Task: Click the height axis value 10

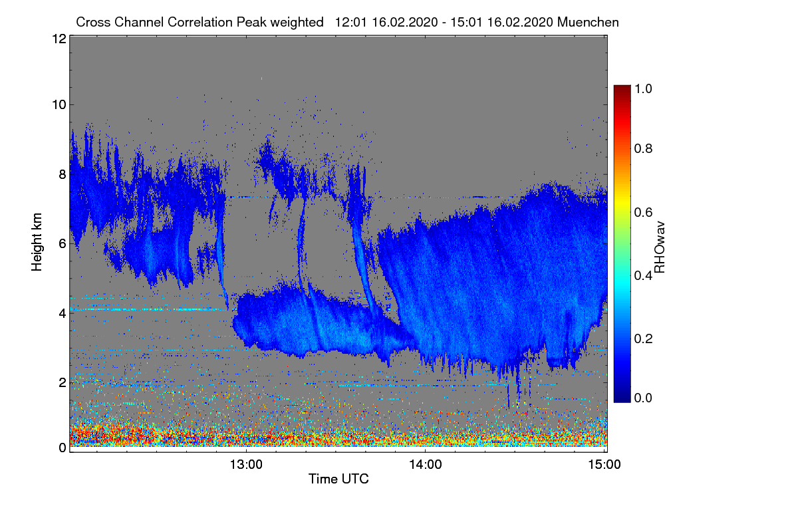Action: (58, 104)
